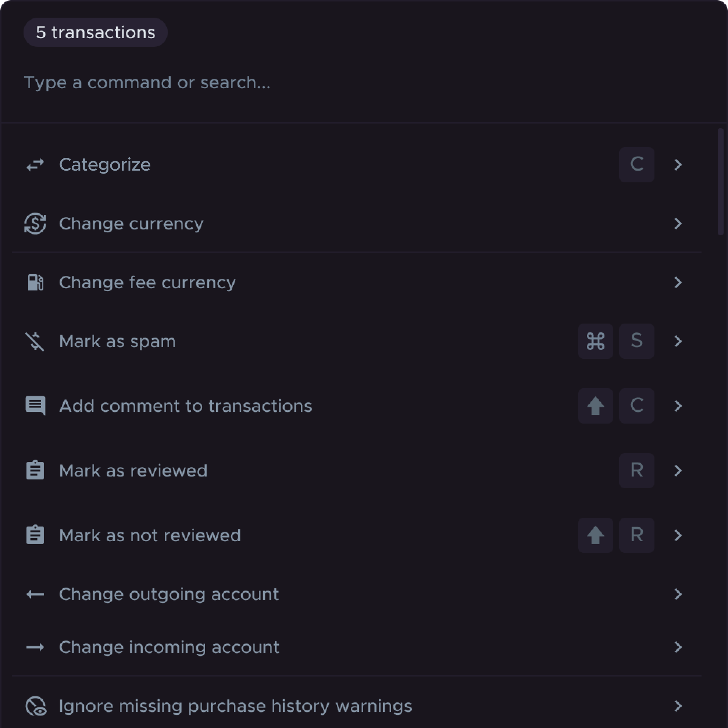Click the Ignore warnings eye icon
Image resolution: width=728 pixels, height=728 pixels.
(36, 706)
